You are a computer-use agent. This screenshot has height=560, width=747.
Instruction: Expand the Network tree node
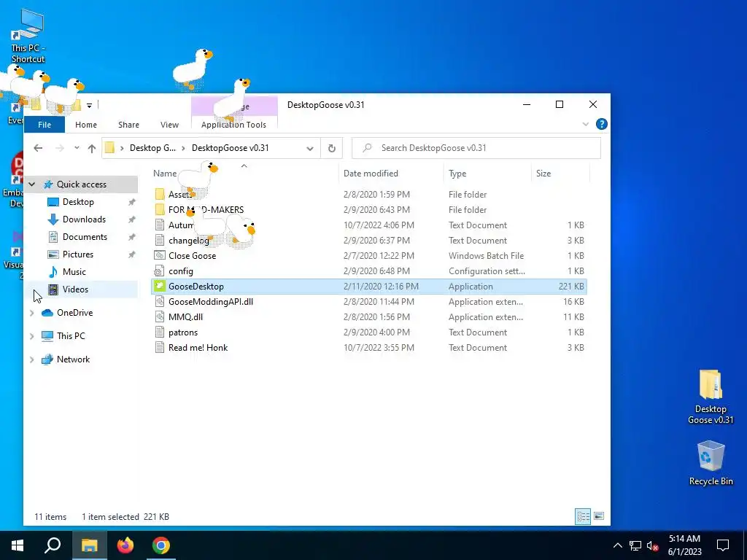click(32, 359)
